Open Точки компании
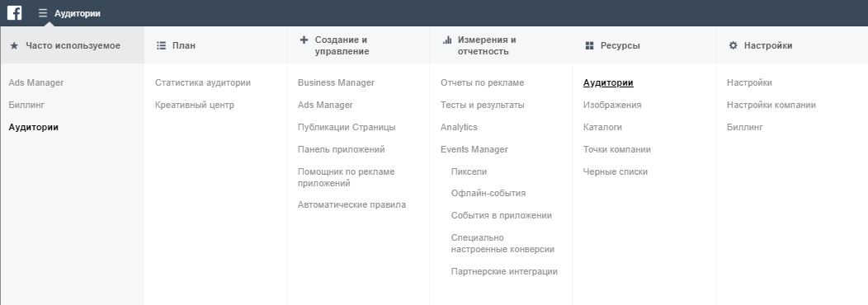Image resolution: width=868 pixels, height=305 pixels. (617, 149)
